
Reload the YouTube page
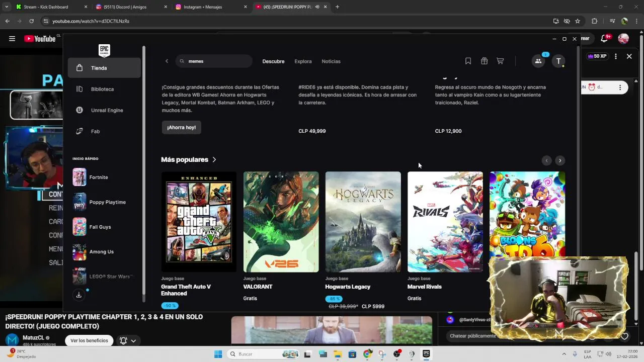(x=31, y=21)
